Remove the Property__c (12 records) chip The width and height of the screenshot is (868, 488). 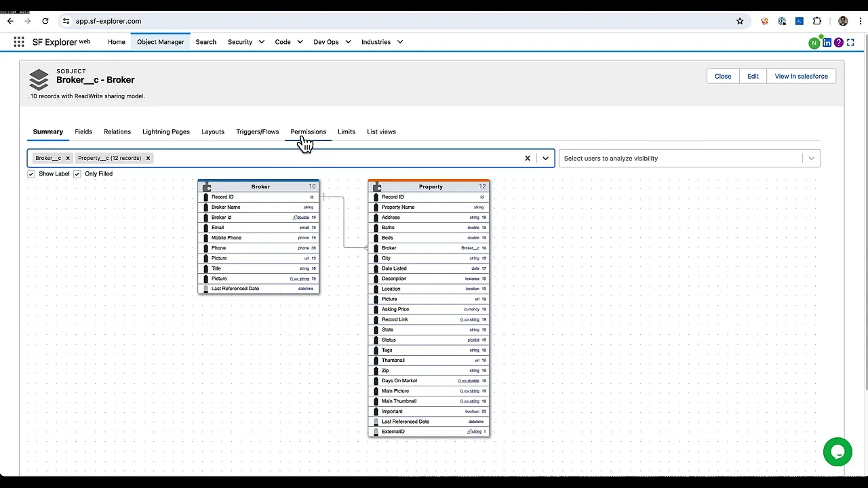(x=148, y=158)
